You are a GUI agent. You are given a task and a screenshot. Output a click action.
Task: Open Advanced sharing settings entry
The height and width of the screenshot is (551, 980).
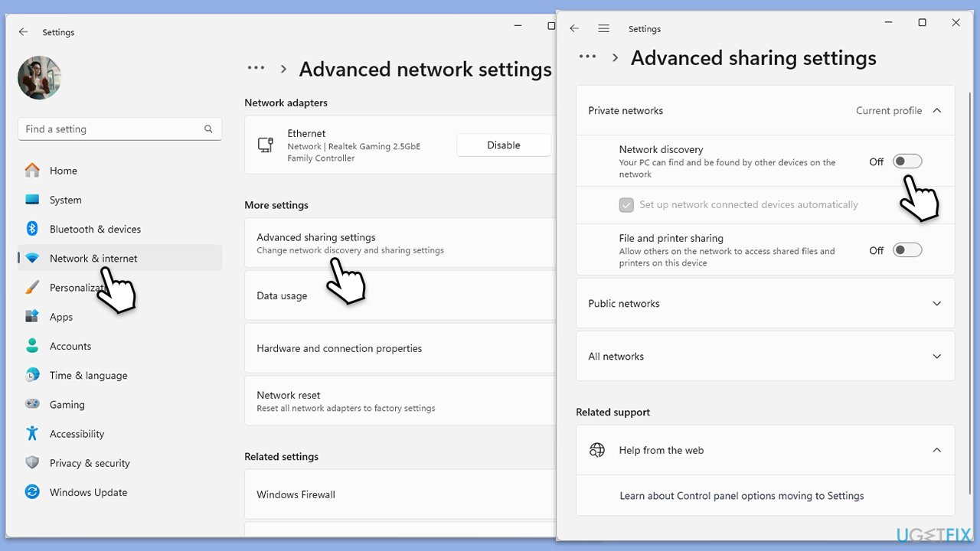[400, 243]
